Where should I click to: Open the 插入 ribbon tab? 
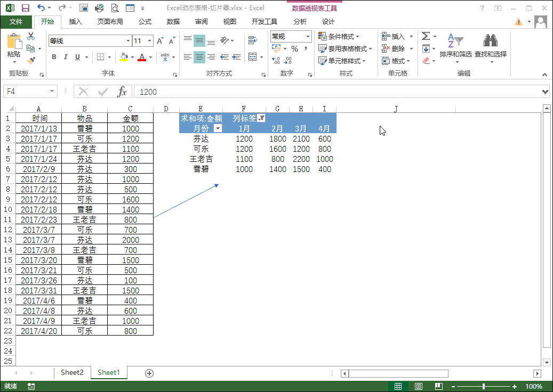[x=76, y=22]
